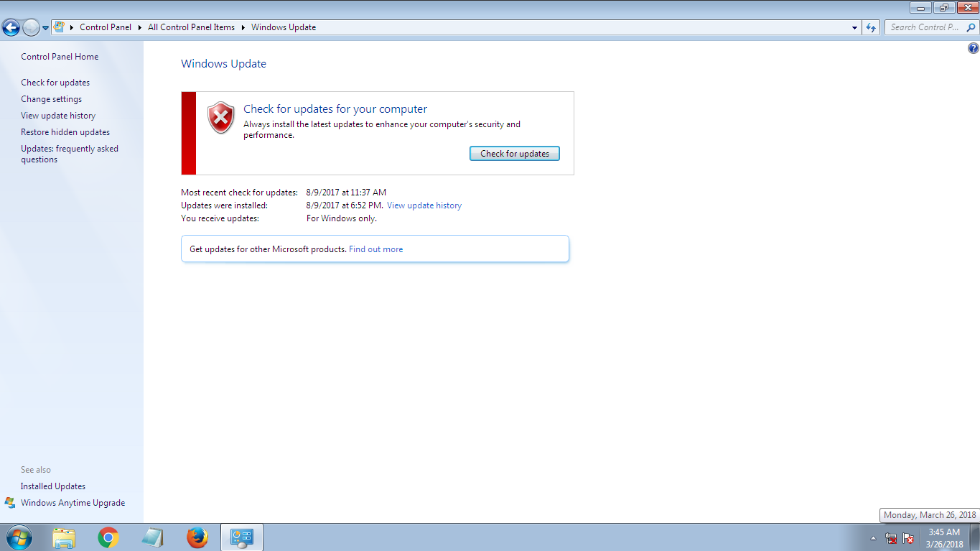Image resolution: width=980 pixels, height=551 pixels.
Task: Click the Check for updates button
Action: (514, 154)
